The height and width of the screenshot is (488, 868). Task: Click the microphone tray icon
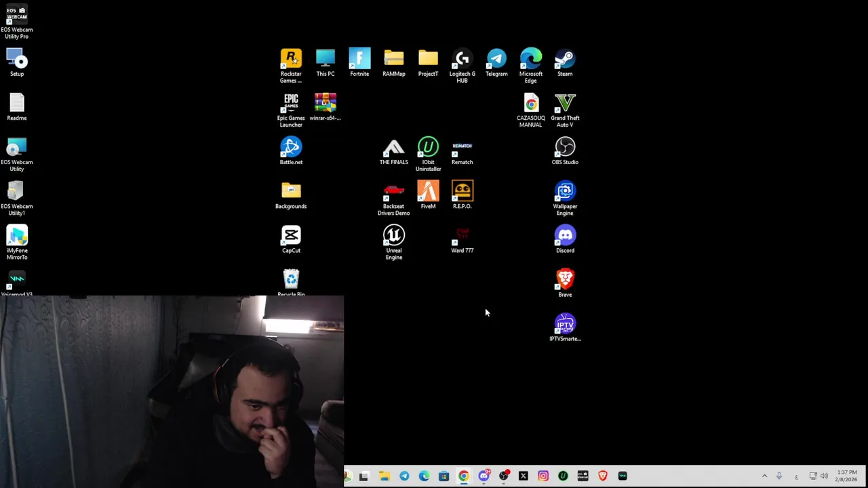(779, 476)
